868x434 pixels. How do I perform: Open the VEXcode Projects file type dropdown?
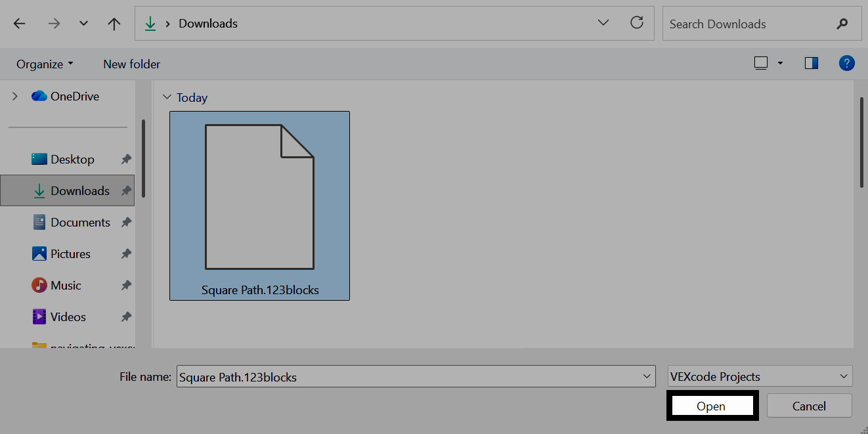pos(760,376)
